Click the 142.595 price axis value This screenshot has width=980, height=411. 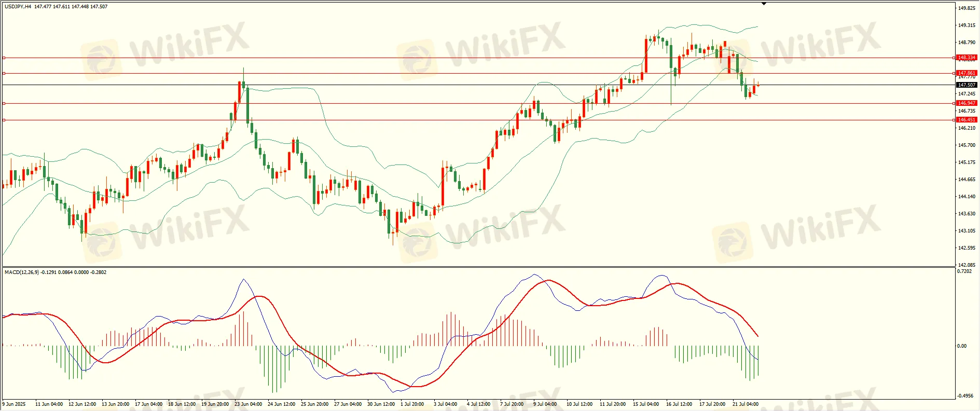pos(967,248)
